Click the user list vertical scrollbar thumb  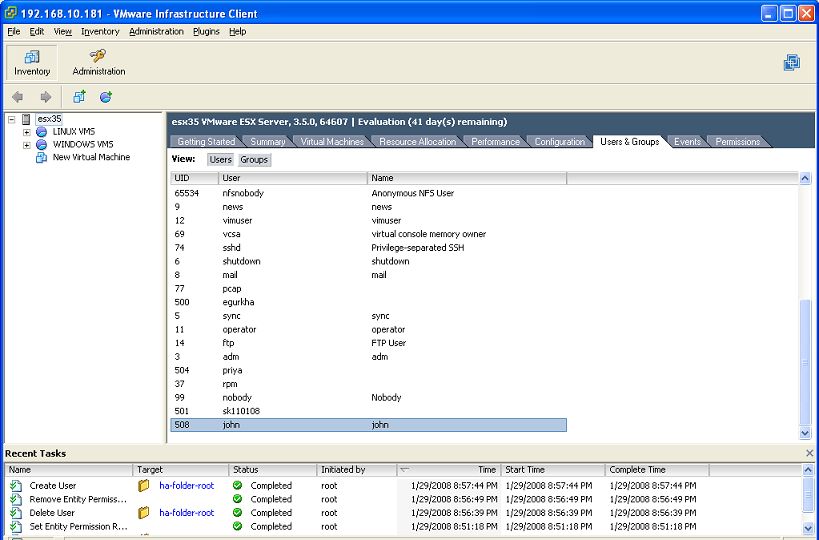[x=805, y=363]
